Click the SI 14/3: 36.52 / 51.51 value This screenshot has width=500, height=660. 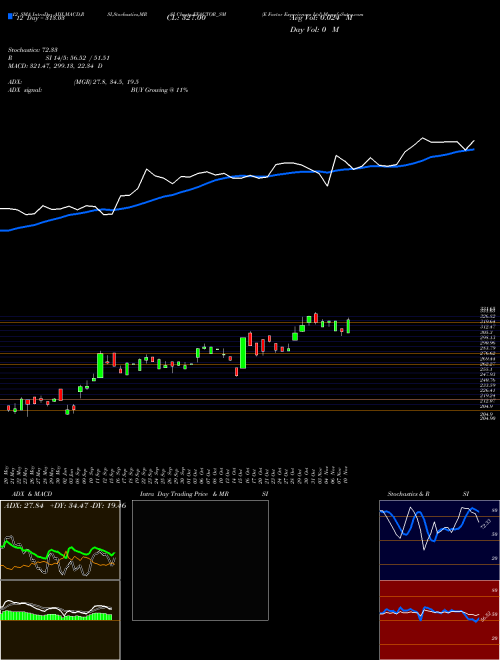(x=77, y=58)
